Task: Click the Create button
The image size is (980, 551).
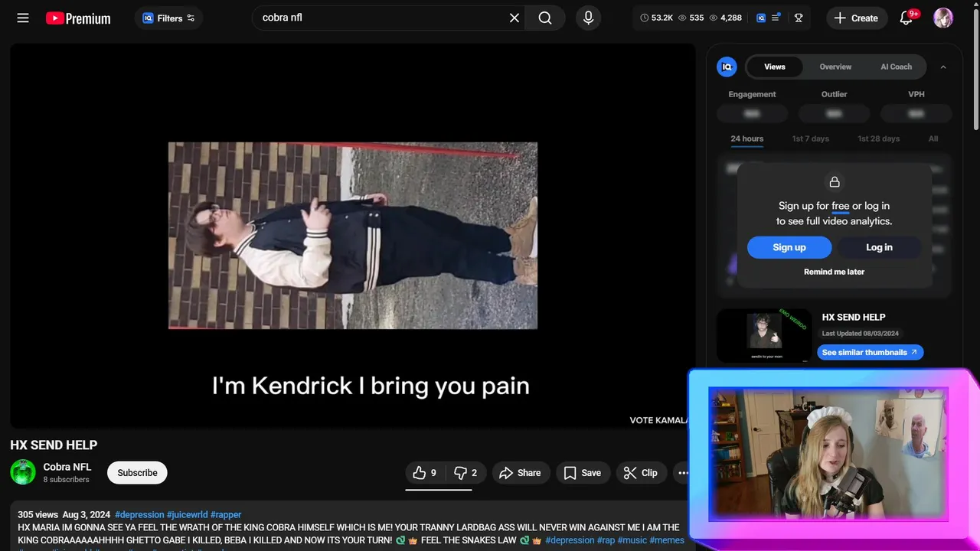Action: point(857,18)
